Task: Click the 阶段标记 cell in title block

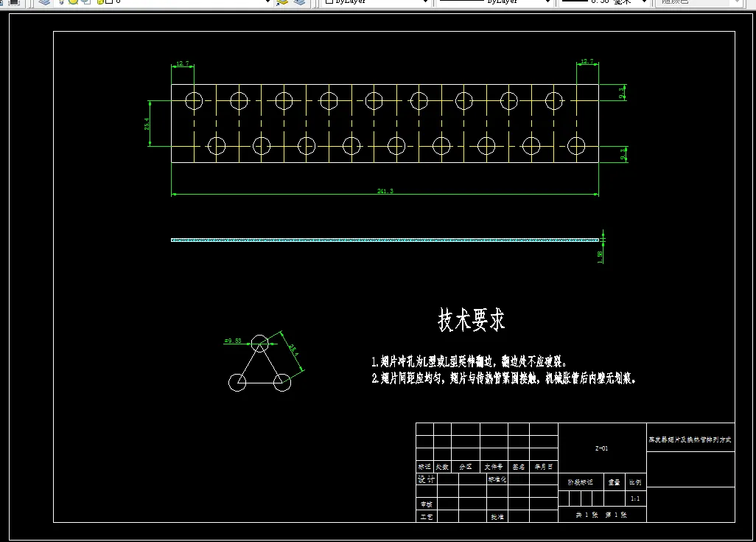Action: 580,482
